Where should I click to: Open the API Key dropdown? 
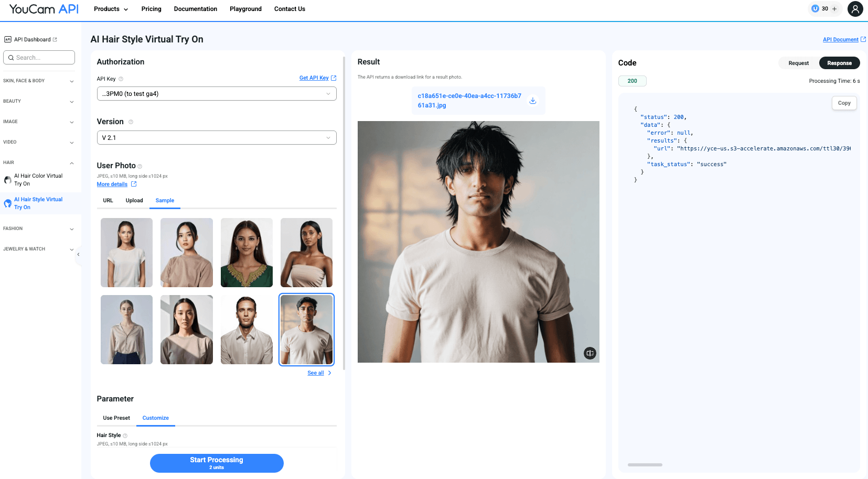(217, 94)
